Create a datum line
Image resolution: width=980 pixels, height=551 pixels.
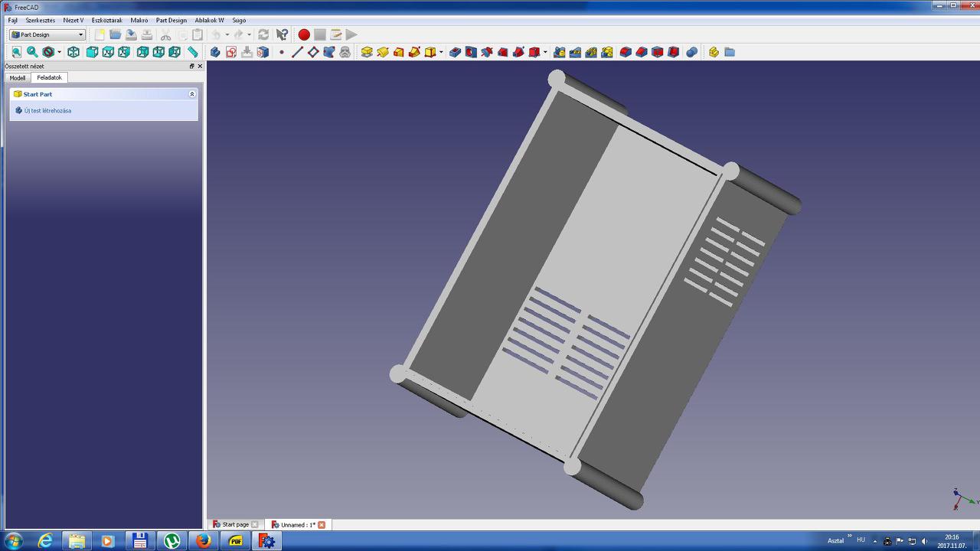(x=298, y=52)
